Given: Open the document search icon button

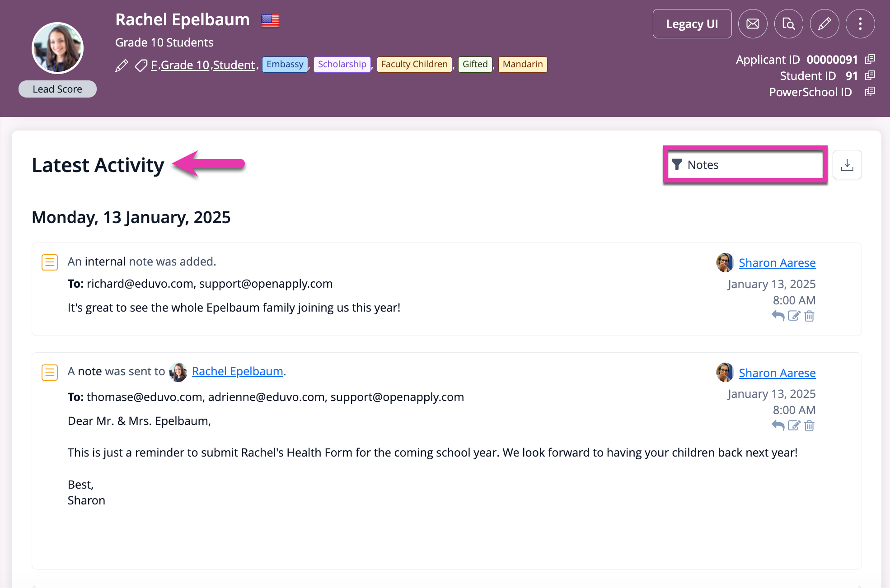Looking at the screenshot, I should click(789, 24).
